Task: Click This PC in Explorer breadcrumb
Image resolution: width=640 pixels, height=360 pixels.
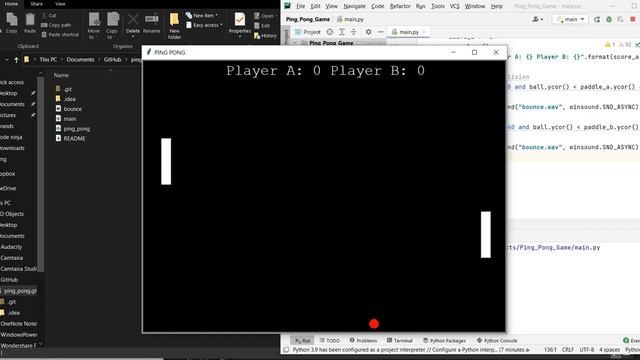Action: click(48, 60)
